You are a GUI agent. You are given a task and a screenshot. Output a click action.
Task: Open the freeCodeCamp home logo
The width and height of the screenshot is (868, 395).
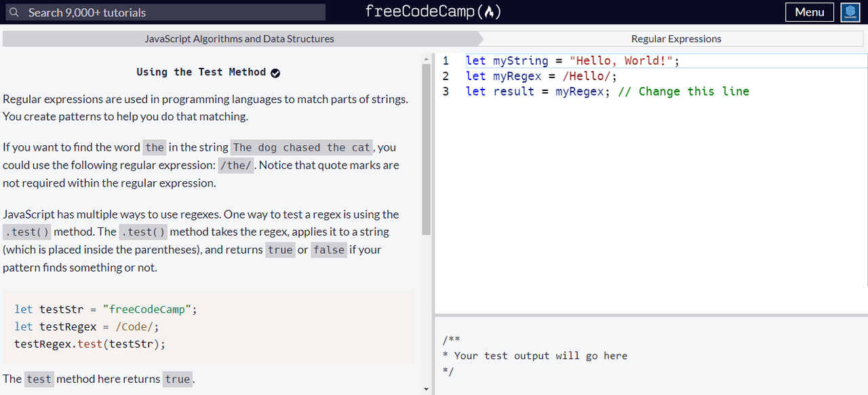click(x=433, y=12)
